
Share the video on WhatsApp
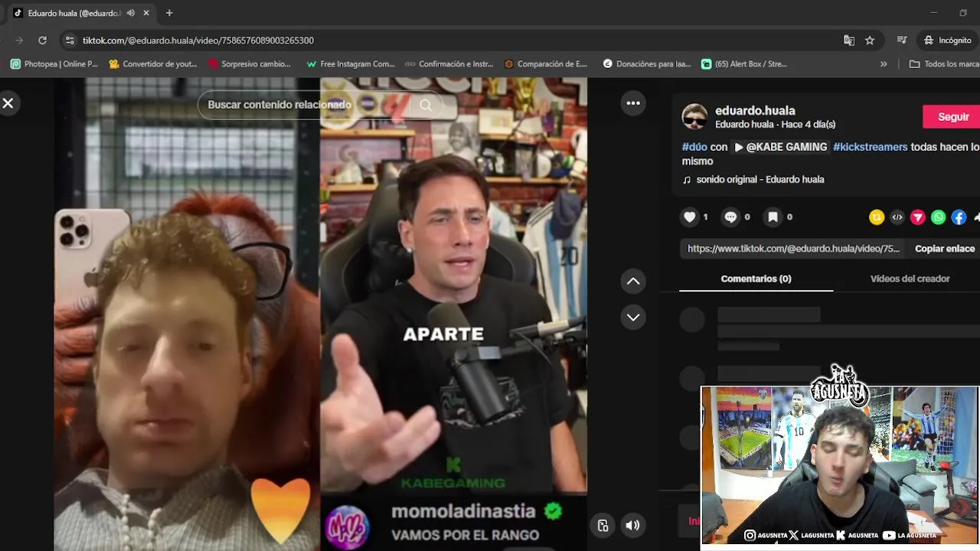tap(939, 217)
